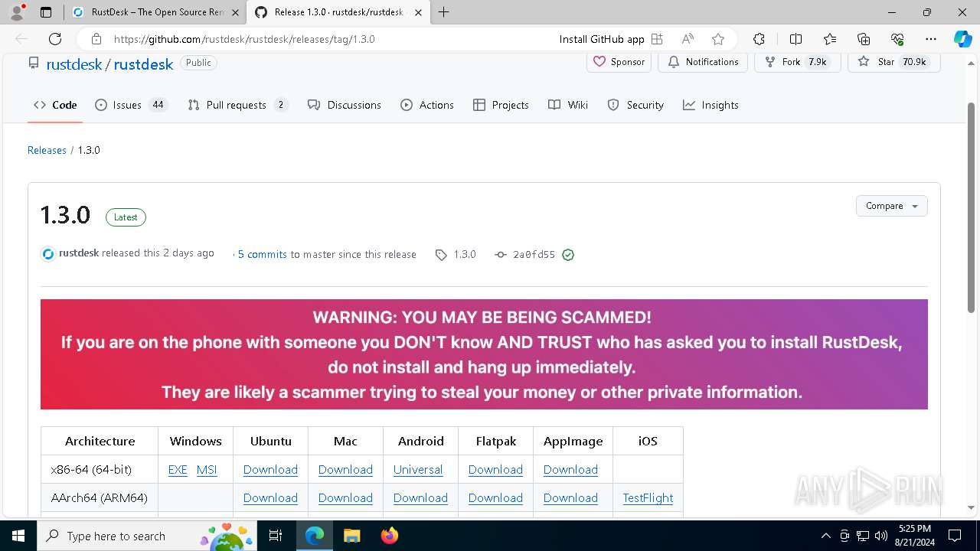
Task: Open the Windows Start menu
Action: pyautogui.click(x=18, y=536)
